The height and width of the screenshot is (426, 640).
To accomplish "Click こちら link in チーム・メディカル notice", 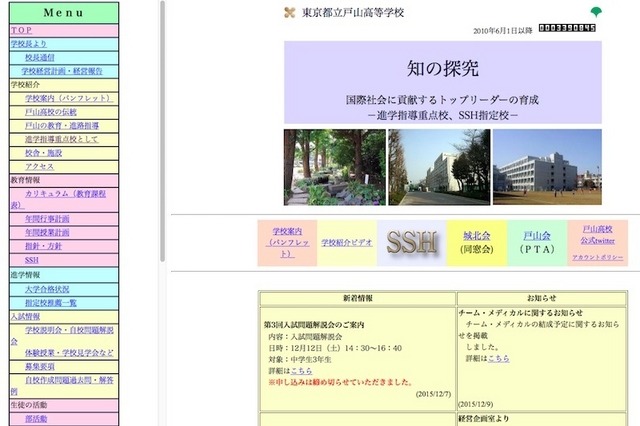I will [499, 358].
